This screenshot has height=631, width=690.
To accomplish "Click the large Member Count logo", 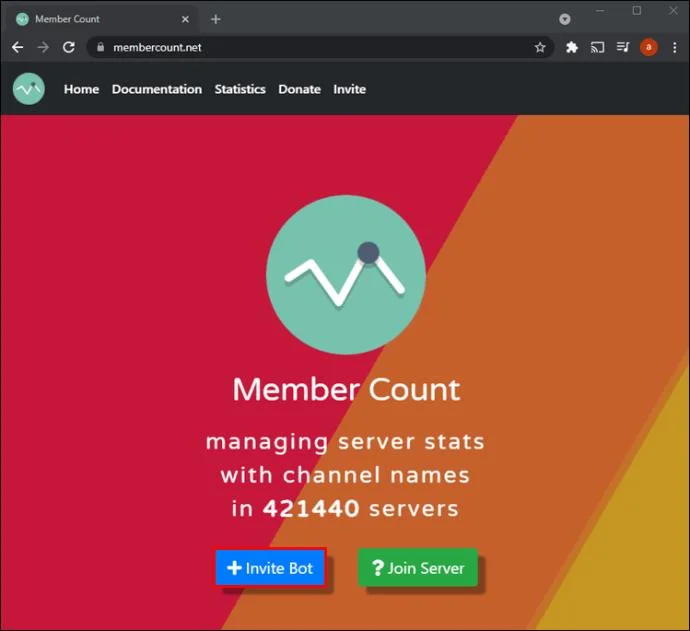I will coord(346,275).
